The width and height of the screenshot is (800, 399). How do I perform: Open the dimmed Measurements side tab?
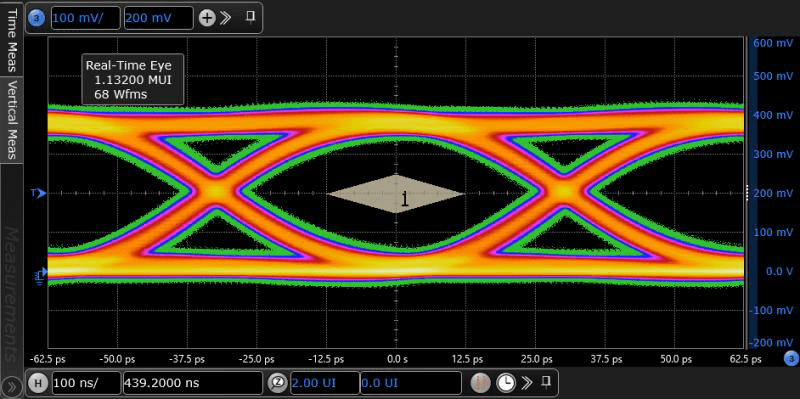[12, 294]
